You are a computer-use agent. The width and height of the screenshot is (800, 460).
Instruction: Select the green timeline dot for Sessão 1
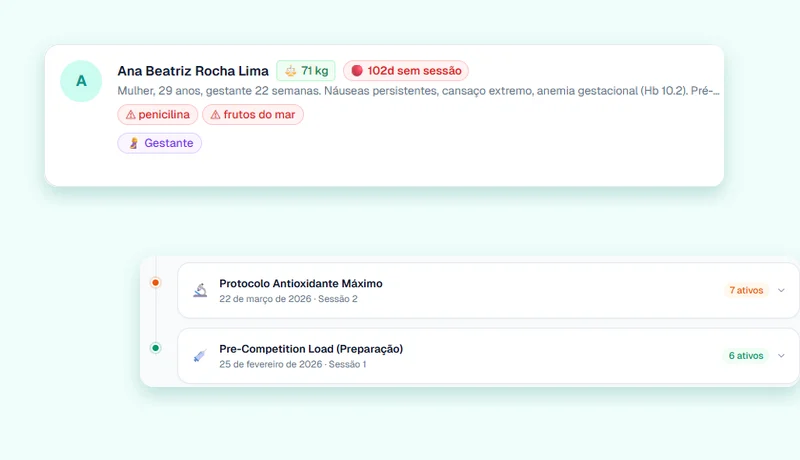point(156,348)
